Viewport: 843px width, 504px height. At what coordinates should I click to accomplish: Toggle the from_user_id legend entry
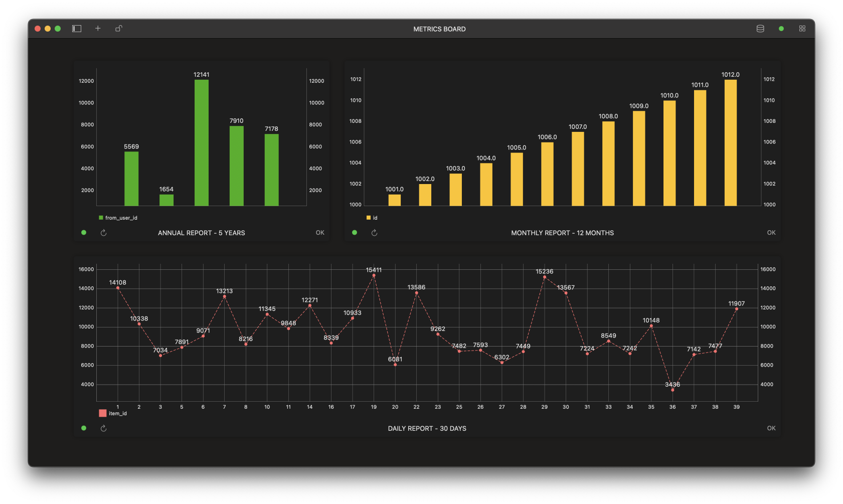(118, 218)
